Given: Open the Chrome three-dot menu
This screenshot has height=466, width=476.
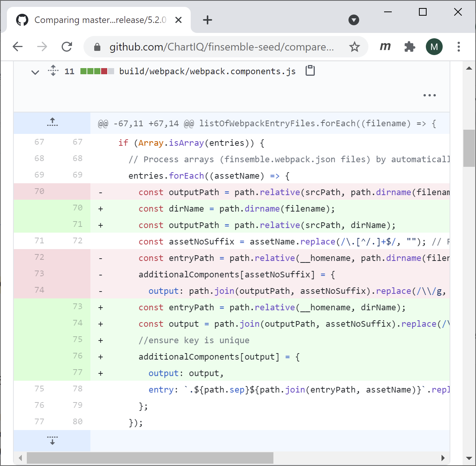Looking at the screenshot, I should tap(459, 47).
